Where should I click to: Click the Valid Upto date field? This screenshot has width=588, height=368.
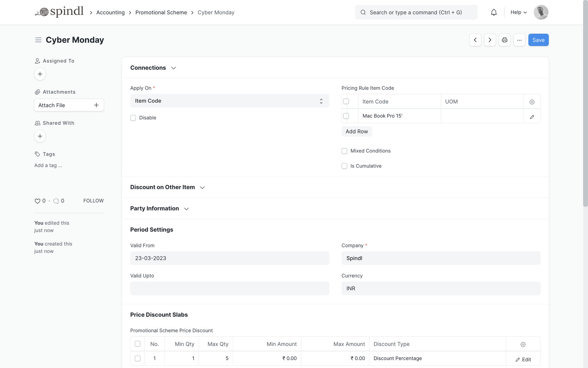pyautogui.click(x=230, y=289)
